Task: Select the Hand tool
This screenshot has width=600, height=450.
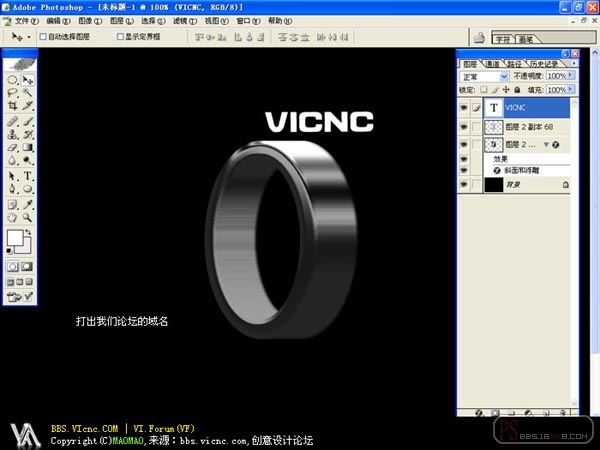Action: 13,217
